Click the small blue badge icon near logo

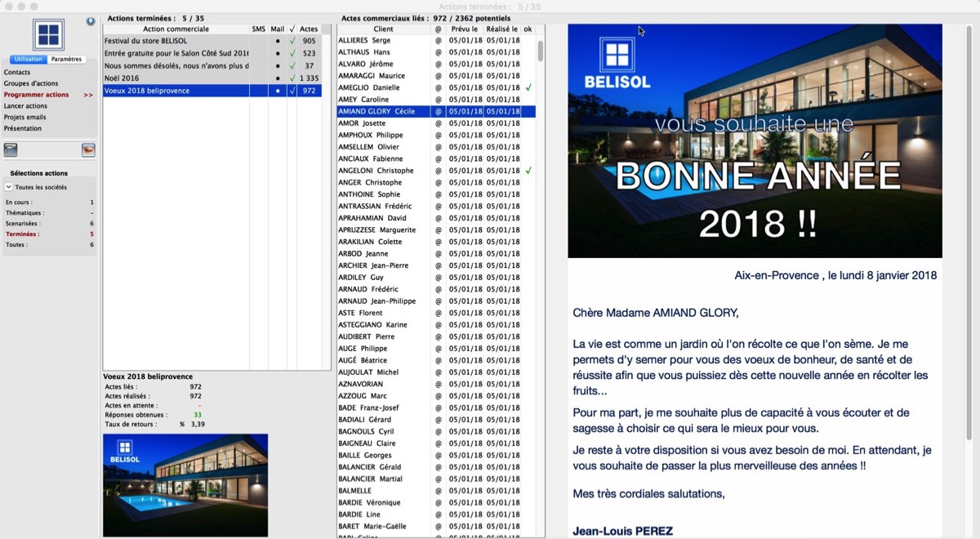pos(90,21)
